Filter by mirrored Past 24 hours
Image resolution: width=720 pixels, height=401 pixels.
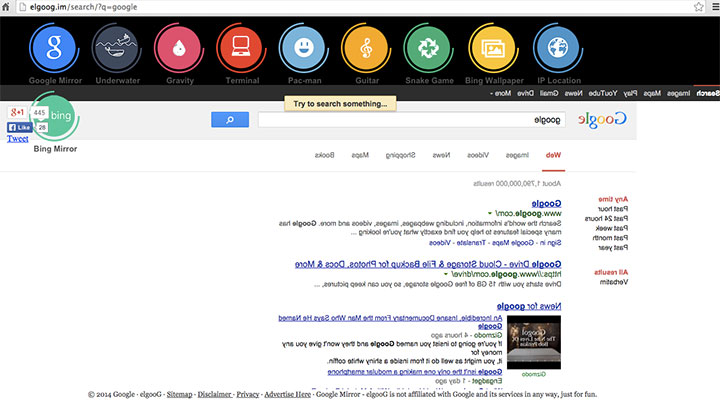[x=606, y=219]
